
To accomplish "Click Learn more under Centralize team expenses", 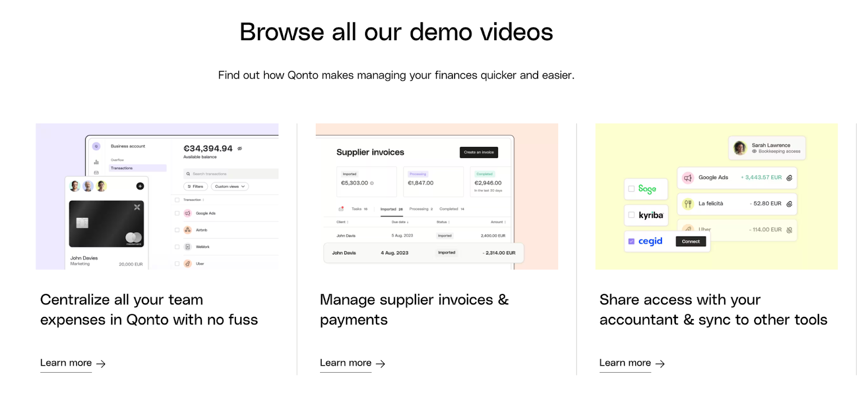I will click(x=73, y=363).
